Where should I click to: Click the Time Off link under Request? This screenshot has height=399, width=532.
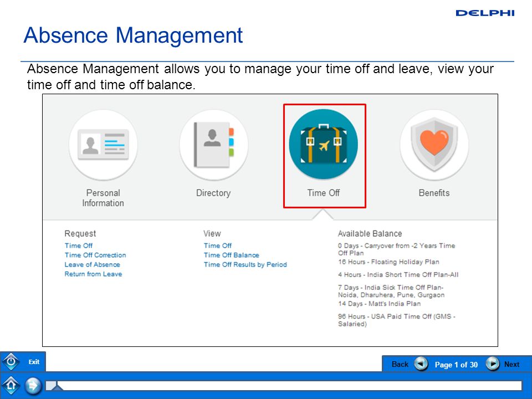[78, 245]
